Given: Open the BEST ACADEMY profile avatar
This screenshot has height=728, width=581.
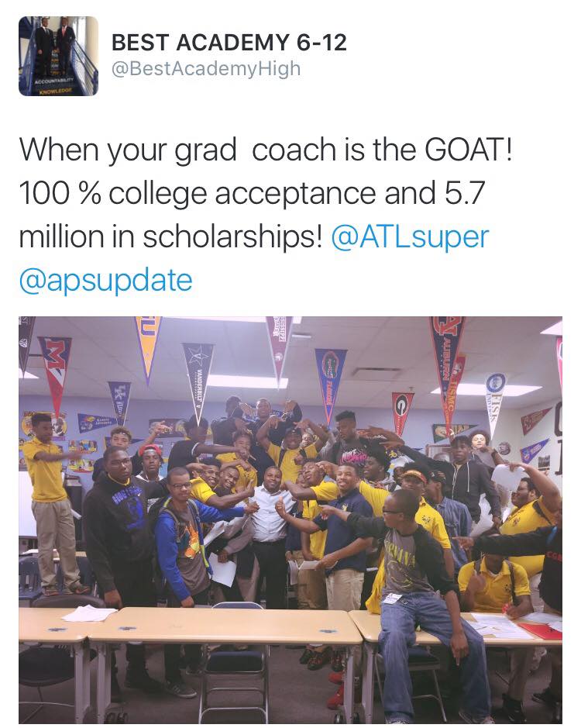Looking at the screenshot, I should tap(58, 56).
